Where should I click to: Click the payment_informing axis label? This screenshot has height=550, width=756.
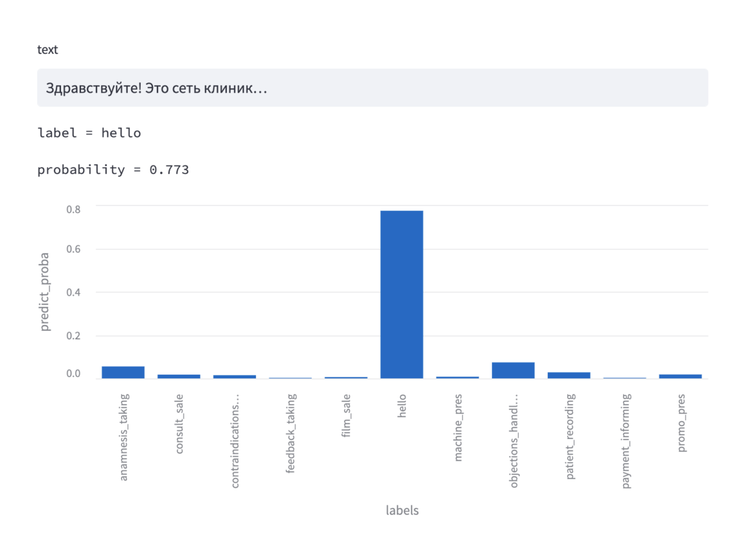coord(625,441)
